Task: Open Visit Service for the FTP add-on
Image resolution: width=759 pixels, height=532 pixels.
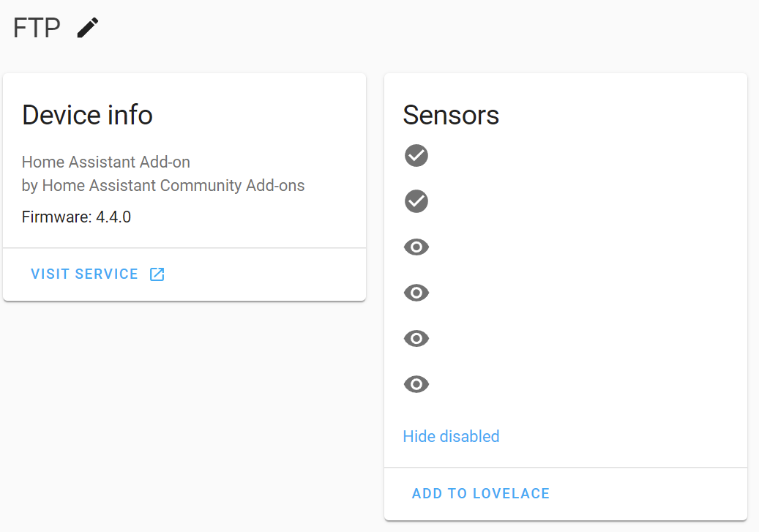Action: tap(84, 274)
